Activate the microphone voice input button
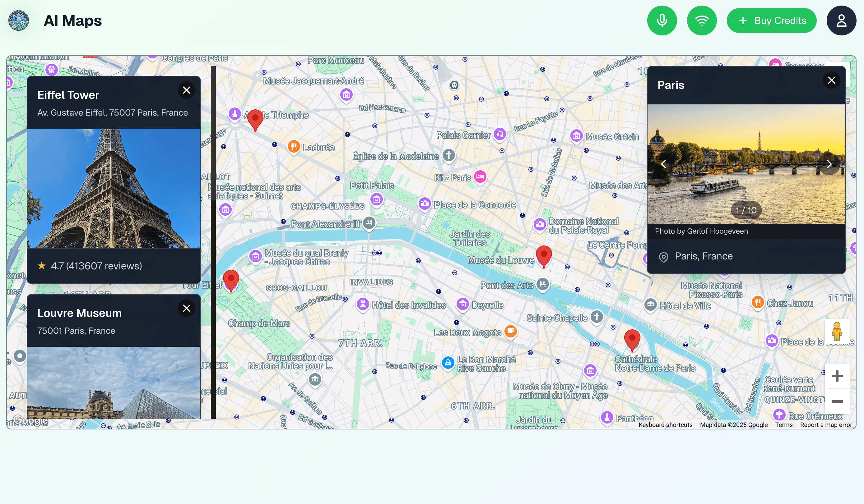The width and height of the screenshot is (864, 504). [662, 21]
